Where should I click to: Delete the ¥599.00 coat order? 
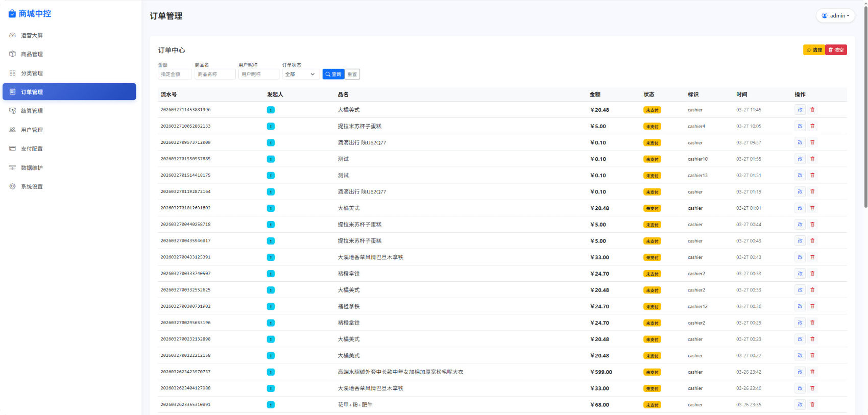pyautogui.click(x=812, y=372)
